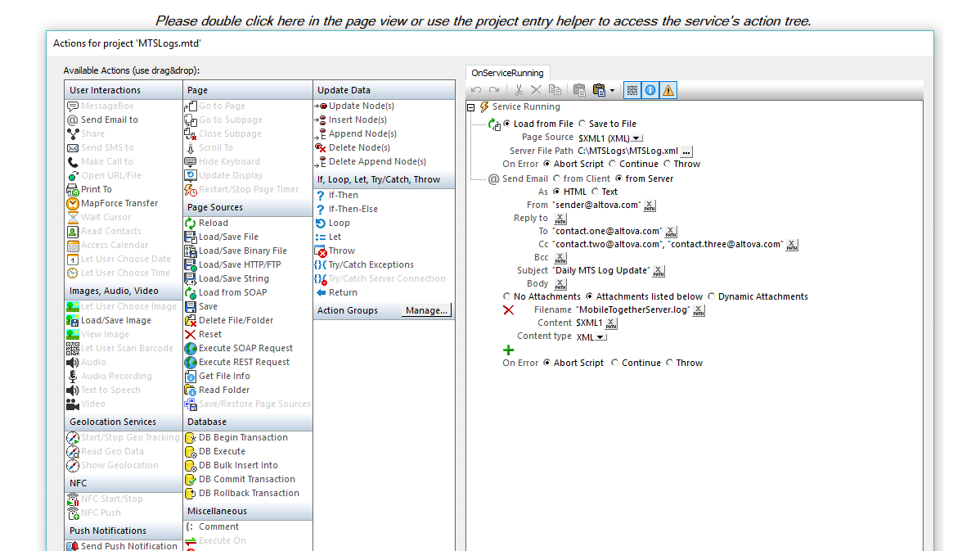Click the Subject value Daily MTS Log Update
980x551 pixels.
(601, 271)
